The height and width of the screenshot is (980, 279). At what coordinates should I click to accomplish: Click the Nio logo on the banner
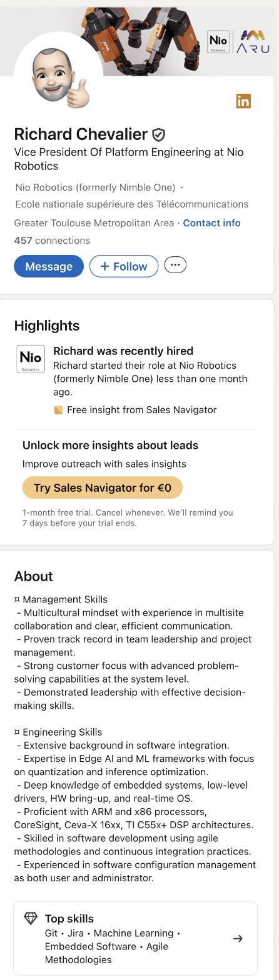[219, 42]
